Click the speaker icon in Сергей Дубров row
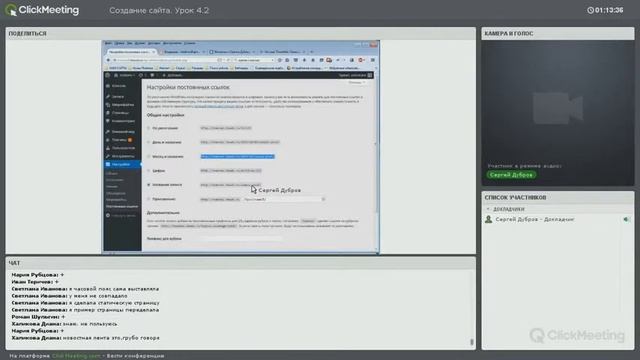 point(627,220)
